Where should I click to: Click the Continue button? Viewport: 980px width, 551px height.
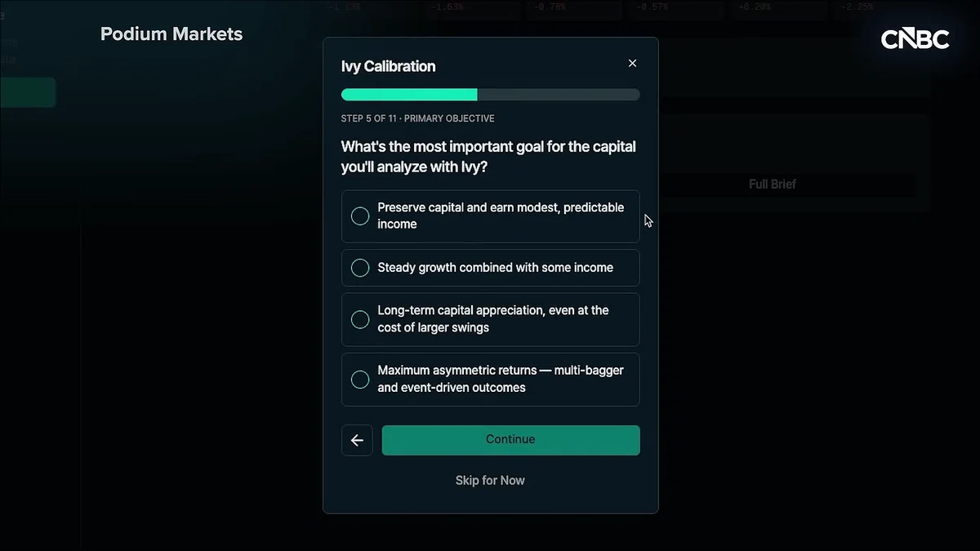tap(510, 440)
